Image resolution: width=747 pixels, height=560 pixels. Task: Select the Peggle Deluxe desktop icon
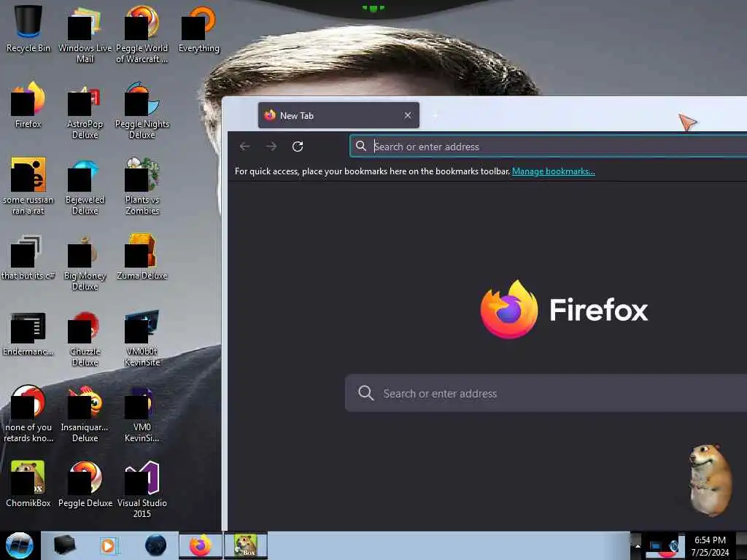pyautogui.click(x=85, y=484)
